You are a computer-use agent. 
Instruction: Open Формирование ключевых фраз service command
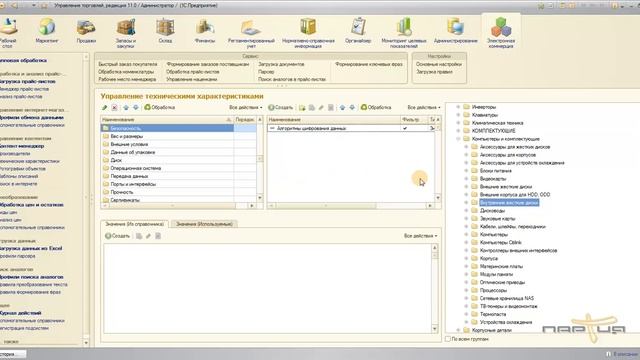tap(369, 64)
